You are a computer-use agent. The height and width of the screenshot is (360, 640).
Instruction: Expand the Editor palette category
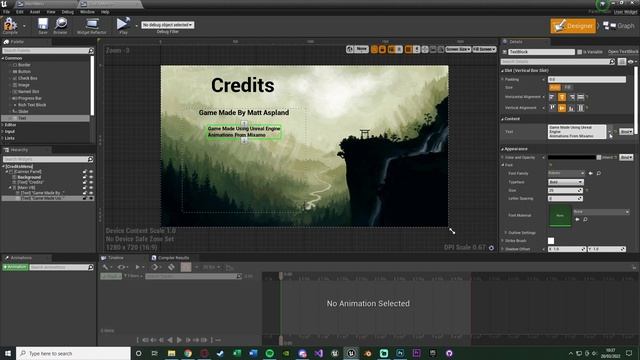[x=3, y=124]
